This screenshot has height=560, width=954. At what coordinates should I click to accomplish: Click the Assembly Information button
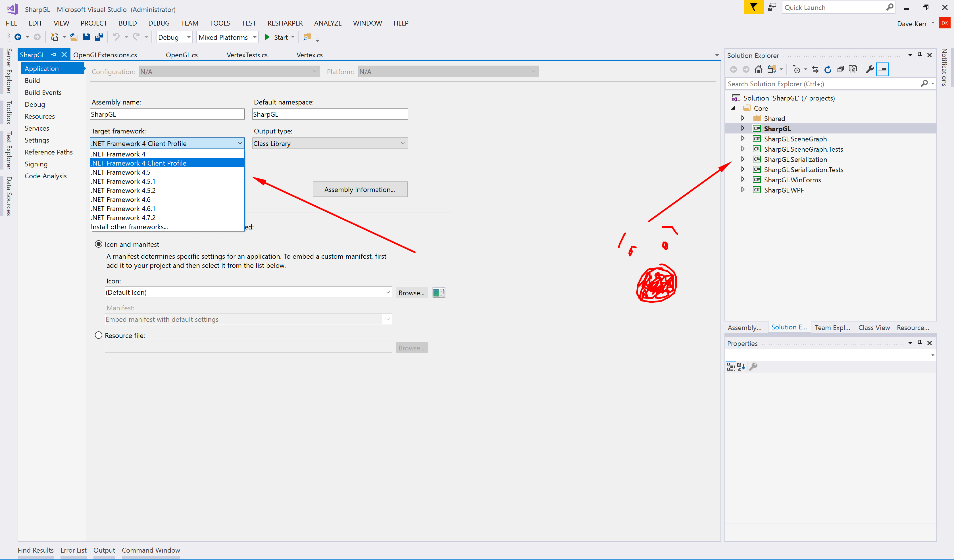(360, 189)
